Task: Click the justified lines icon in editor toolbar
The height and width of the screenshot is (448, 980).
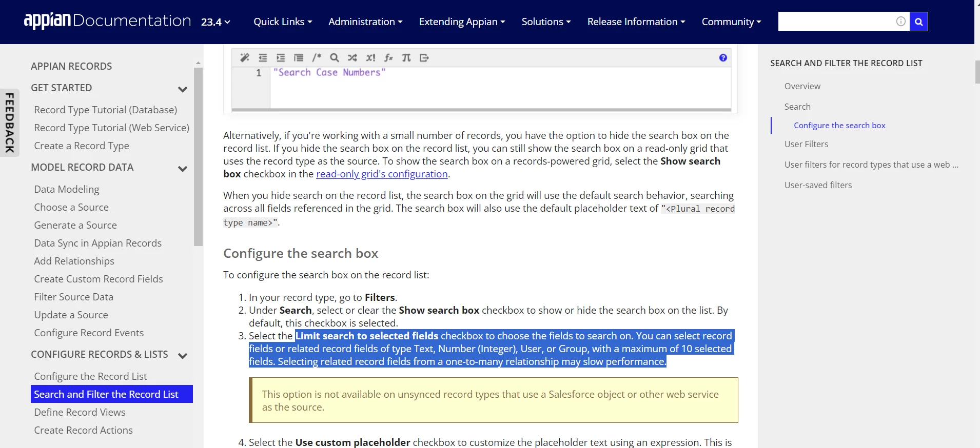Action: 299,57
